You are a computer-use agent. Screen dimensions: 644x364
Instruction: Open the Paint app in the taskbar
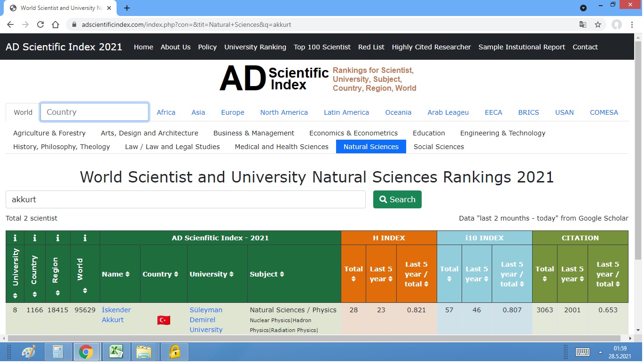(x=29, y=352)
